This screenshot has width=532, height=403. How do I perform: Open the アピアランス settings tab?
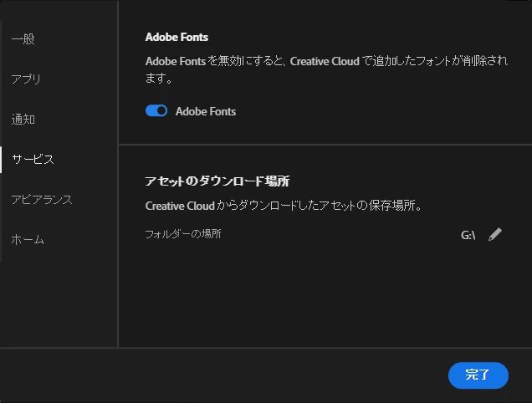[x=42, y=200]
